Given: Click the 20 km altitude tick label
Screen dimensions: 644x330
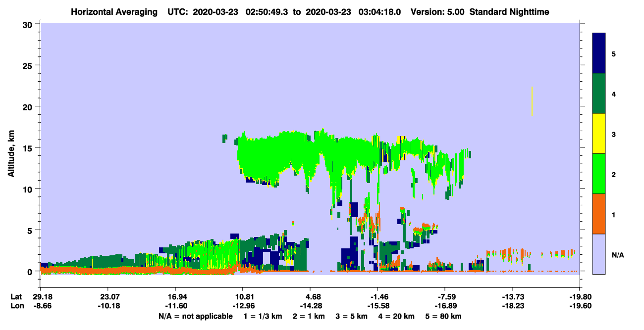Looking at the screenshot, I should (29, 106).
